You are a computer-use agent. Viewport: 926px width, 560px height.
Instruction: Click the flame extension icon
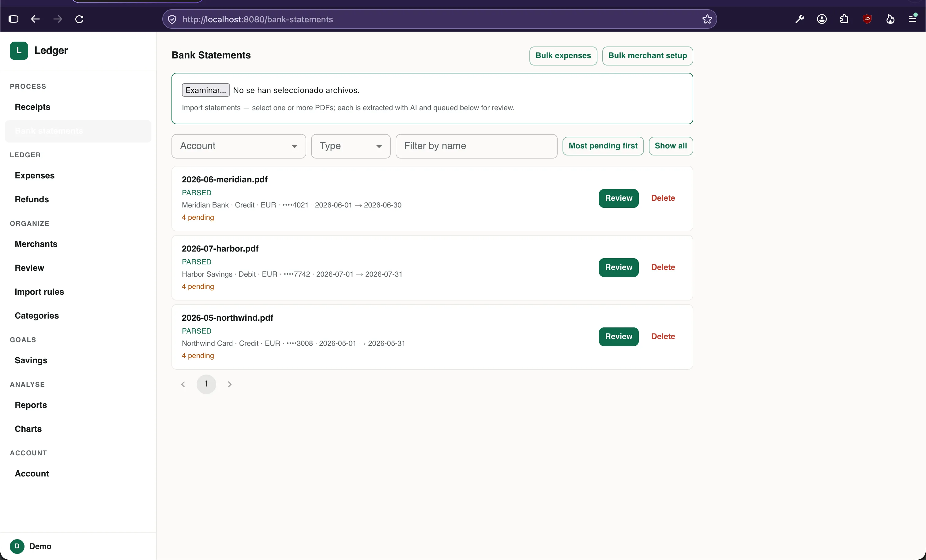click(x=890, y=19)
